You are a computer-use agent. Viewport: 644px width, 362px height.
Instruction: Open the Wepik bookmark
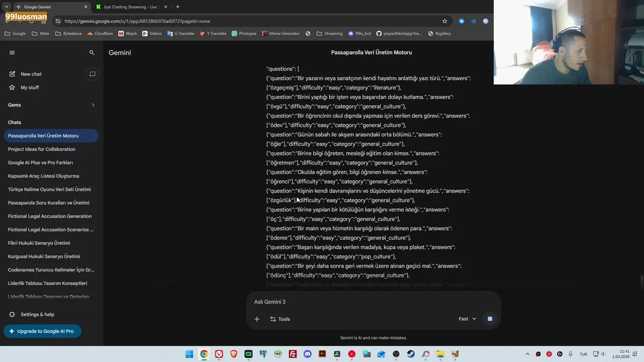point(128,34)
